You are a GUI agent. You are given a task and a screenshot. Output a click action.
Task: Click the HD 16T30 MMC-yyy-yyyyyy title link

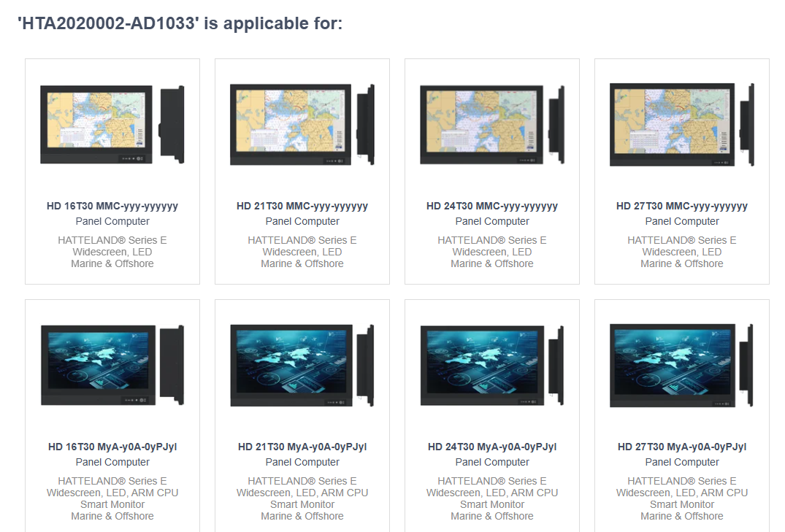[112, 207]
